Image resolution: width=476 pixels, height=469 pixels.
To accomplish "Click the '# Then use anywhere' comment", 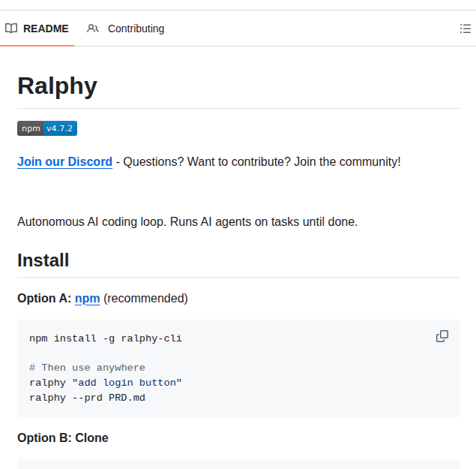I will [87, 368].
